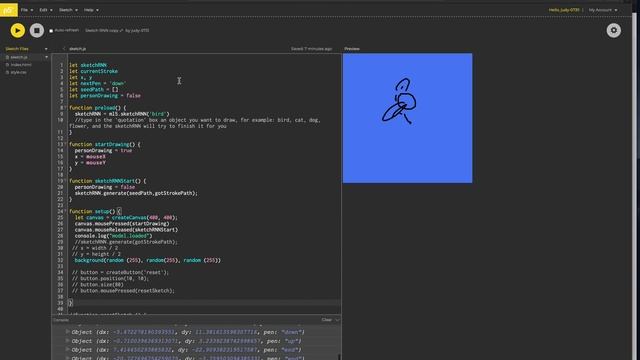Select style.css in the file list
This screenshot has width=640, height=360.
[18, 72]
